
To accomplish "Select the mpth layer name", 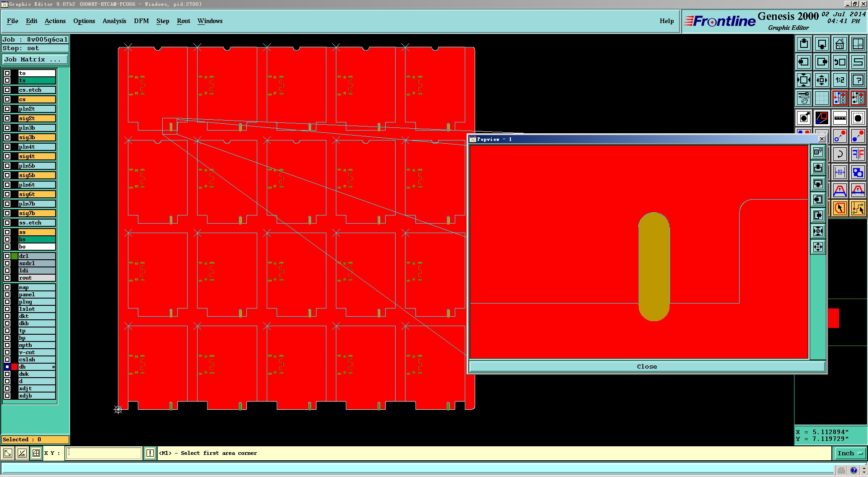I will (x=37, y=345).
